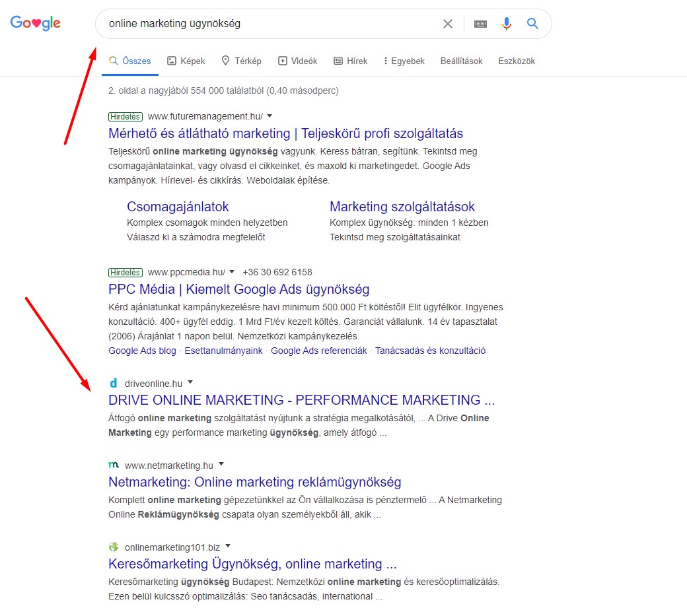Click the www.netmarketing.hu URL text

pos(168,465)
